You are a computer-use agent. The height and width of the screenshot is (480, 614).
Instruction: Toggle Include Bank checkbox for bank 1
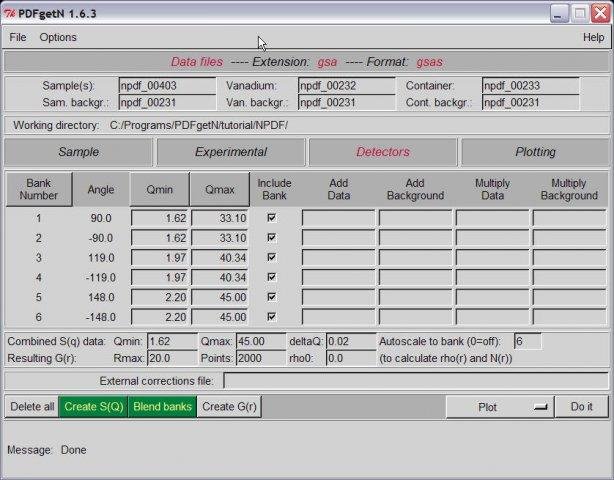(271, 218)
